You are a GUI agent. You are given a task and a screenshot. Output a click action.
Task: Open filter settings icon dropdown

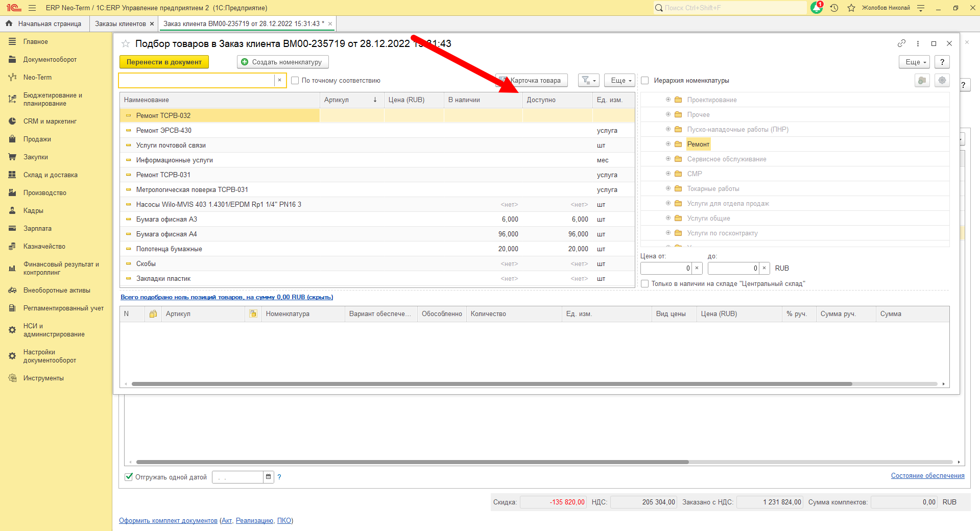[x=589, y=80]
